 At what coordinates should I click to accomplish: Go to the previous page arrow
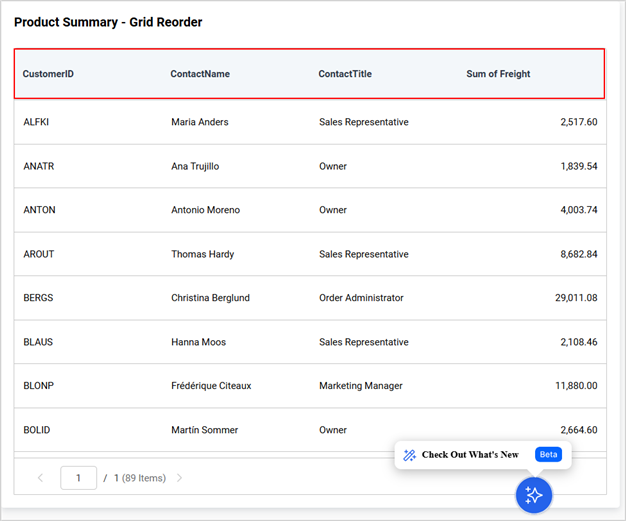tap(40, 478)
